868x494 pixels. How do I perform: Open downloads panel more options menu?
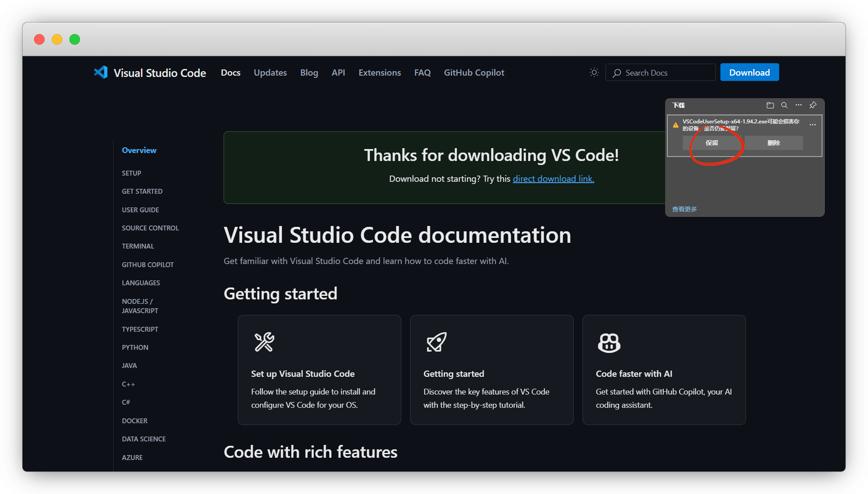(798, 105)
